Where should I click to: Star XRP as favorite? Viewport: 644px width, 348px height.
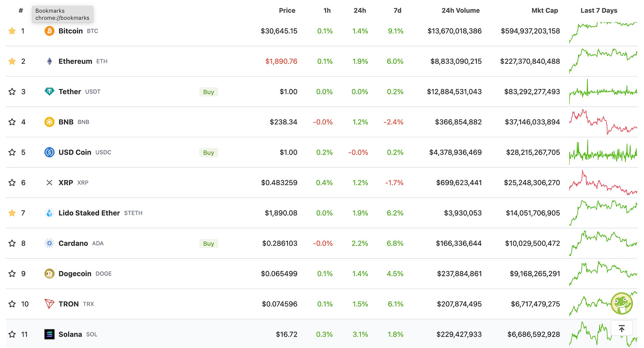(x=12, y=182)
